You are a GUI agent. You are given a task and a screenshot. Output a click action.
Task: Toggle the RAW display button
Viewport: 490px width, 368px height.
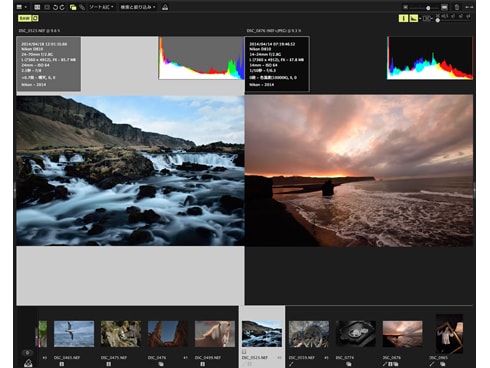24,18
